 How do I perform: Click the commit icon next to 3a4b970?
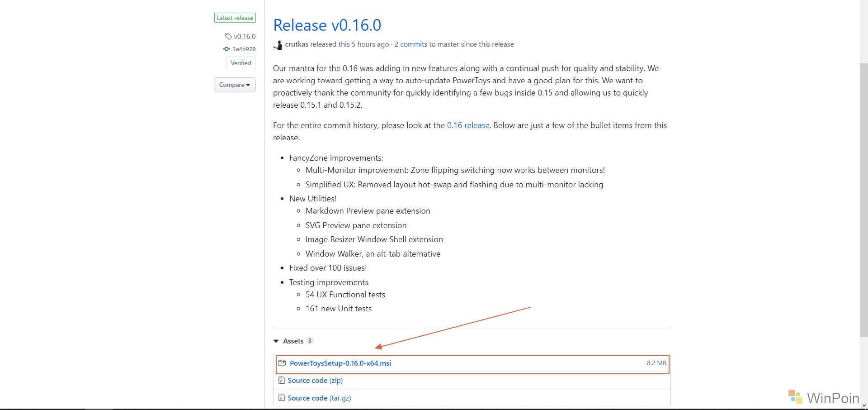(226, 49)
